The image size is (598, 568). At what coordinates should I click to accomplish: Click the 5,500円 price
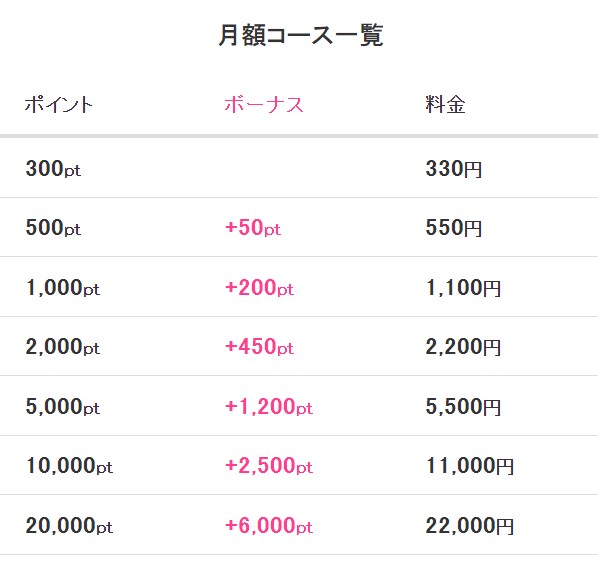[463, 406]
